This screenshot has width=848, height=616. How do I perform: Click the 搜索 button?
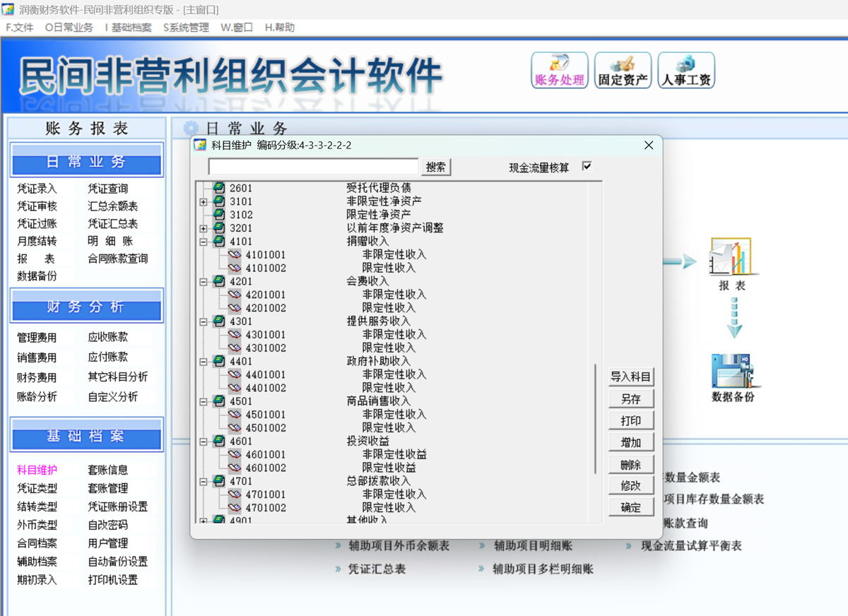point(436,167)
